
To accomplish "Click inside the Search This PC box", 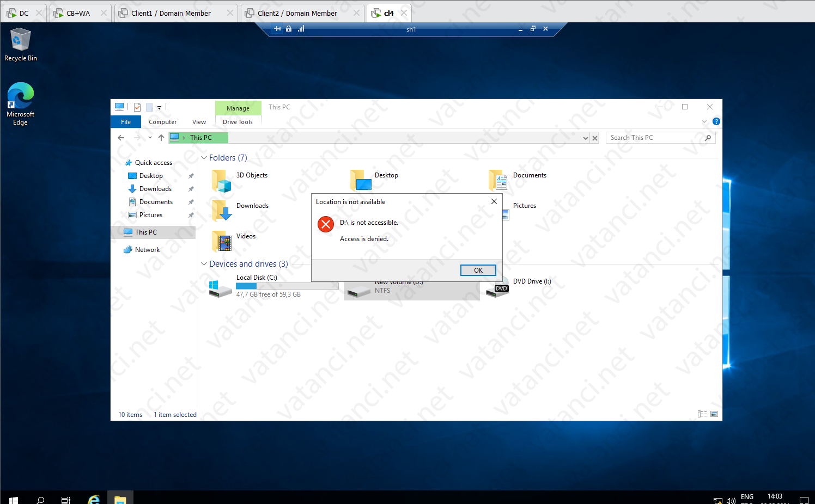I will pos(654,137).
